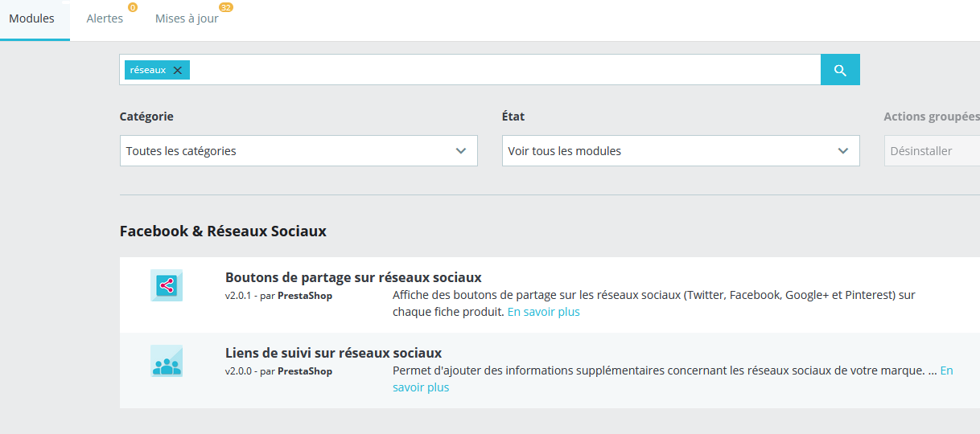The width and height of the screenshot is (980, 434).
Task: Click the share module icon
Action: [x=167, y=285]
